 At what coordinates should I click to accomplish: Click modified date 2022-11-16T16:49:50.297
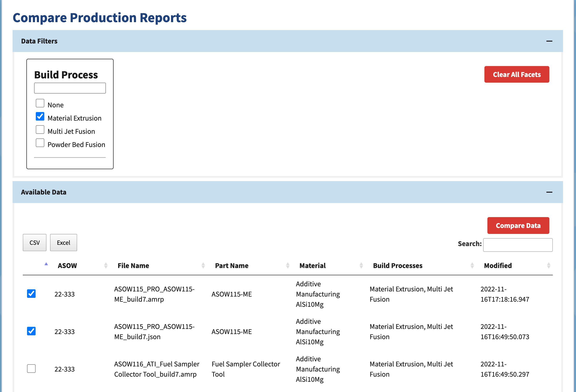[505, 369]
